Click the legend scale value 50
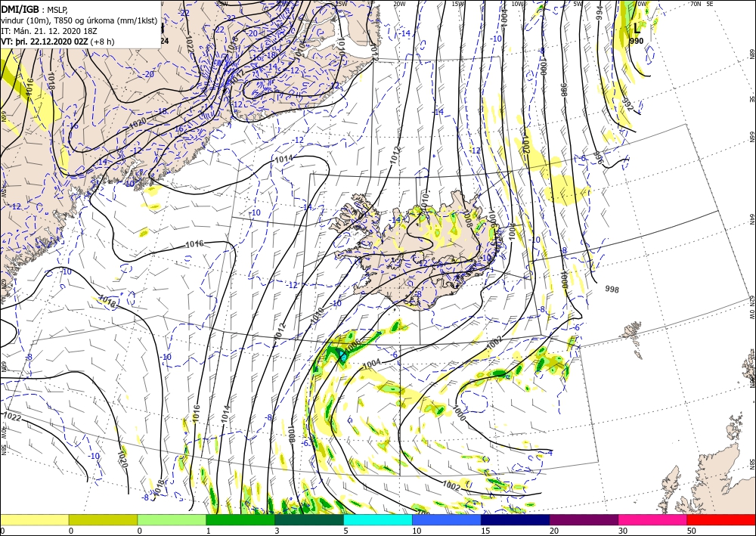This screenshot has height=536, width=756. (692, 531)
